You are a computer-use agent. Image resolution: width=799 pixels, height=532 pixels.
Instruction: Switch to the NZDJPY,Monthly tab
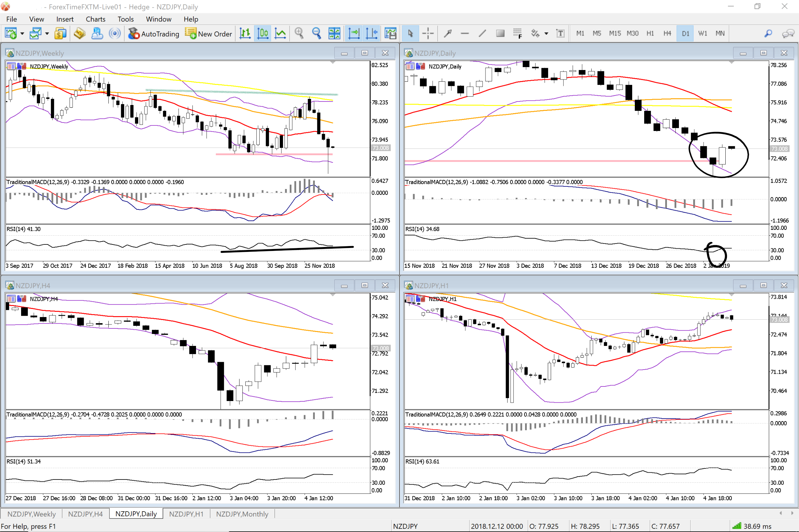tap(242, 514)
